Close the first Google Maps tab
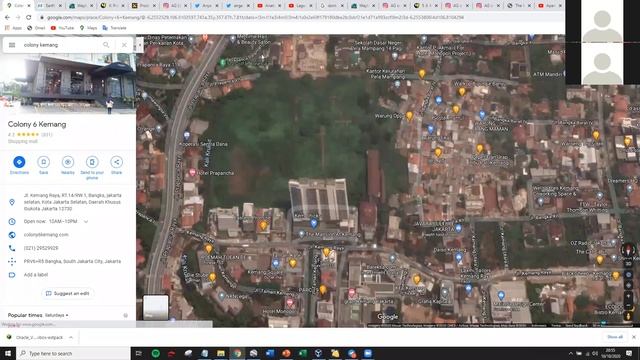Viewport: 640px width, 360px height. click(x=29, y=6)
